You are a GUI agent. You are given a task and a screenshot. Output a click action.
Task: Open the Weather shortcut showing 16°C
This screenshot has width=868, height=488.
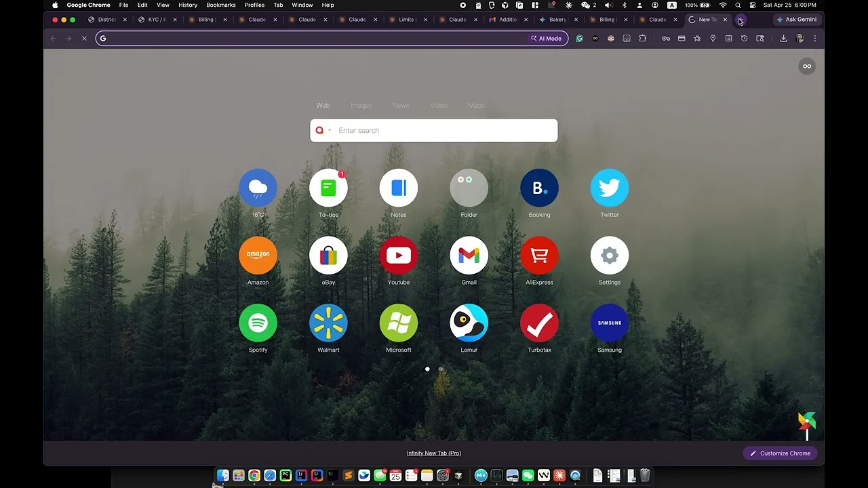pyautogui.click(x=258, y=188)
